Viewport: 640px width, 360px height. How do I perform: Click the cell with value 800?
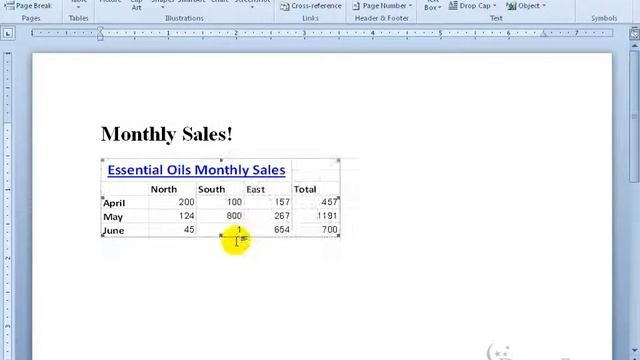click(234, 216)
